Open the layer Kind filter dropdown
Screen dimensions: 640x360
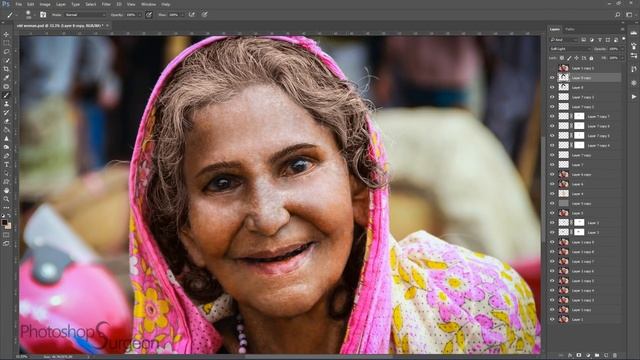tap(564, 40)
